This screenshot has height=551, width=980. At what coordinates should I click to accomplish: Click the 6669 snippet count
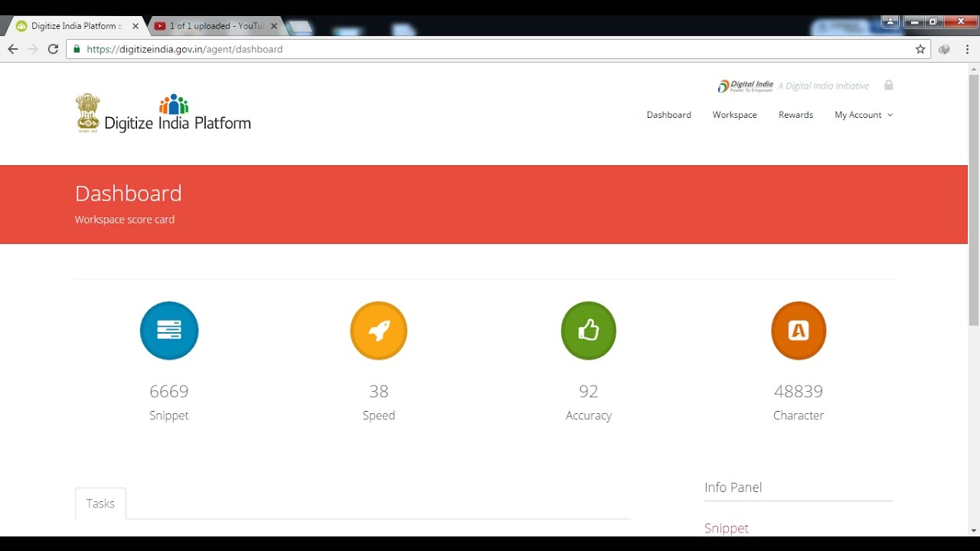pos(169,391)
